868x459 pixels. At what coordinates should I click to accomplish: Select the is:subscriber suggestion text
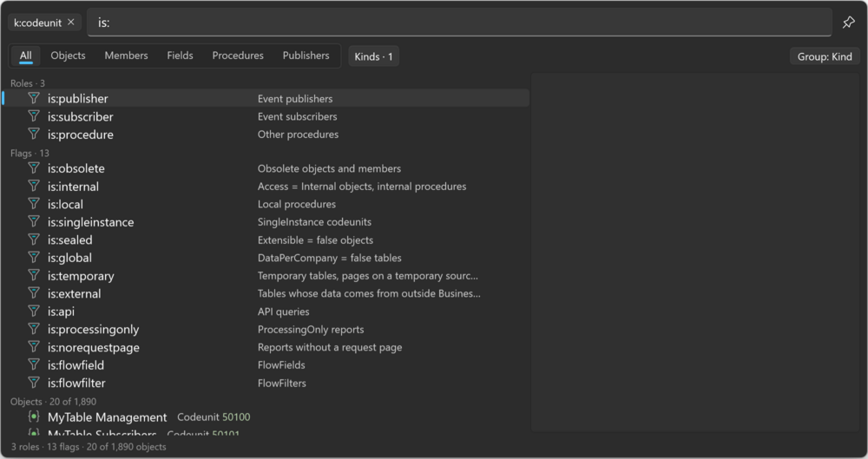tap(80, 117)
